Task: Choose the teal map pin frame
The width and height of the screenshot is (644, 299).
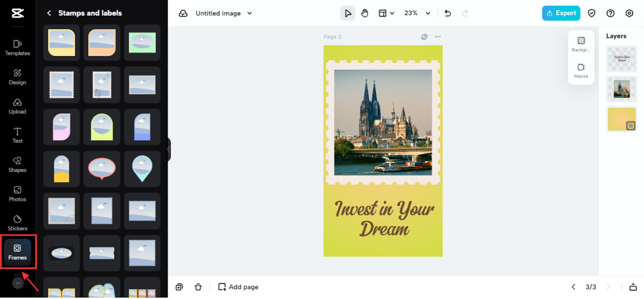Action: [142, 169]
